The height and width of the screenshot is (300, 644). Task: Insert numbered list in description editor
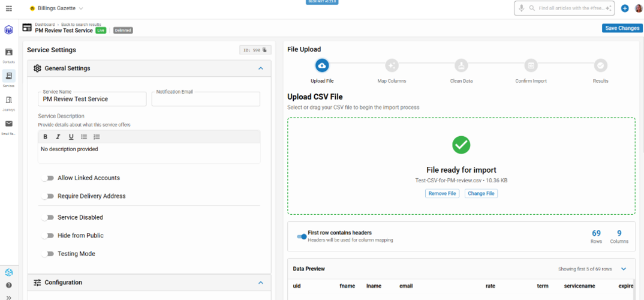[97, 137]
